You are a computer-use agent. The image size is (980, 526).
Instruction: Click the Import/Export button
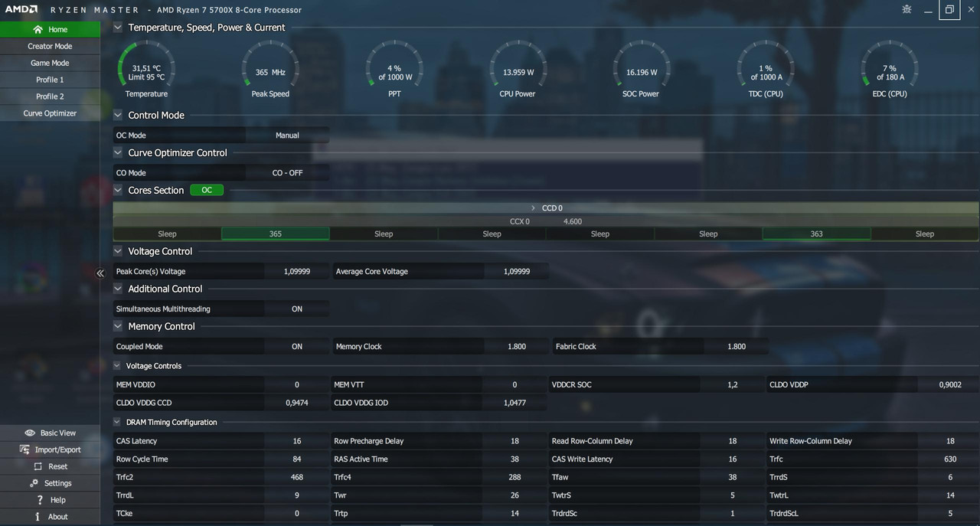point(50,449)
